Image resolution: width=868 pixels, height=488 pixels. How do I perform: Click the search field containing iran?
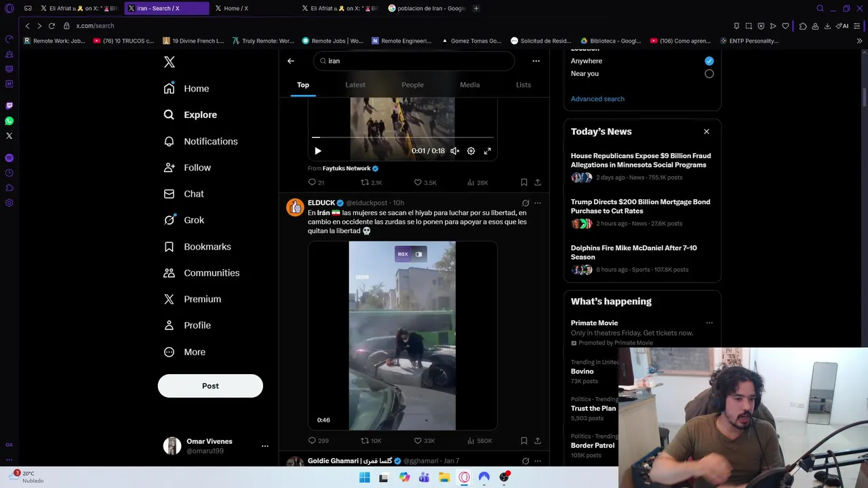(414, 61)
